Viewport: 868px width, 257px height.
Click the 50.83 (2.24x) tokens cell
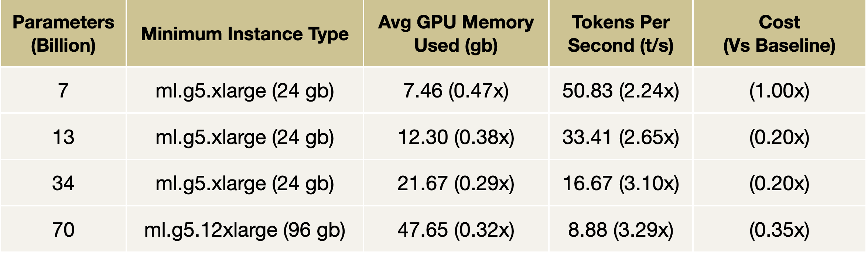pos(621,90)
